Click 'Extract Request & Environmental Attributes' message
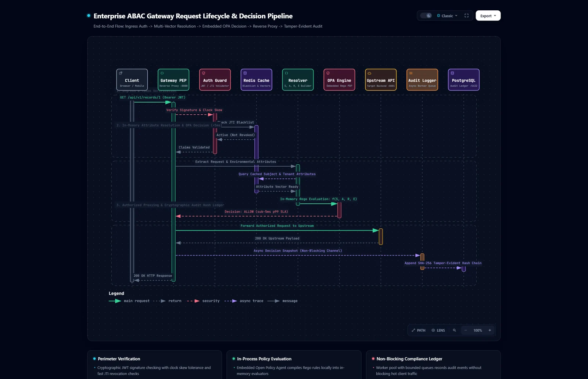Viewport: 588px width, 379px height. pos(236,162)
